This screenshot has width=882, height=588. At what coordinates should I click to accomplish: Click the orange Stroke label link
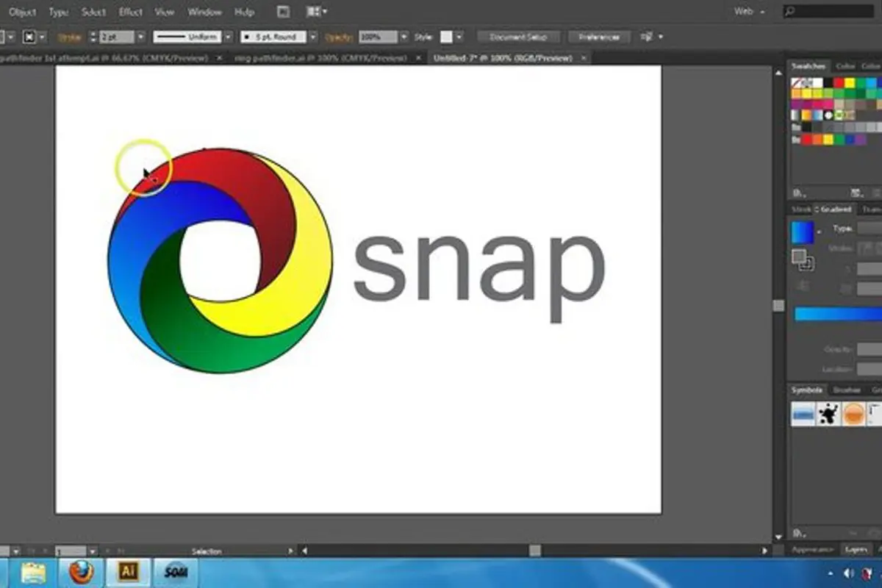(71, 37)
